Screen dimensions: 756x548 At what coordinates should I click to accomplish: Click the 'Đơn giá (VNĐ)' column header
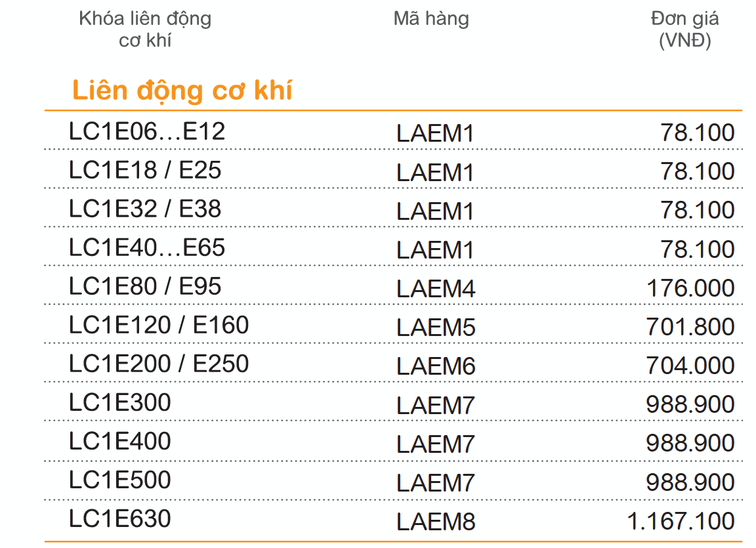(x=684, y=30)
